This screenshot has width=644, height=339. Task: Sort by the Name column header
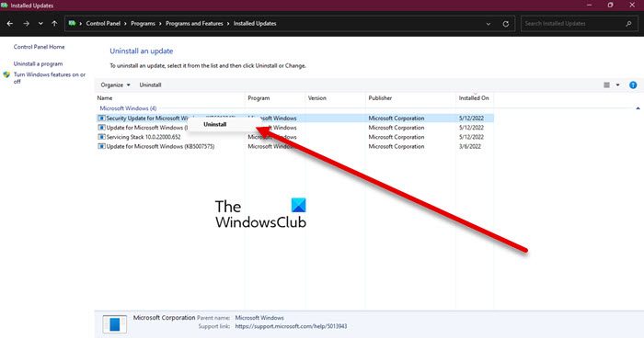[105, 98]
